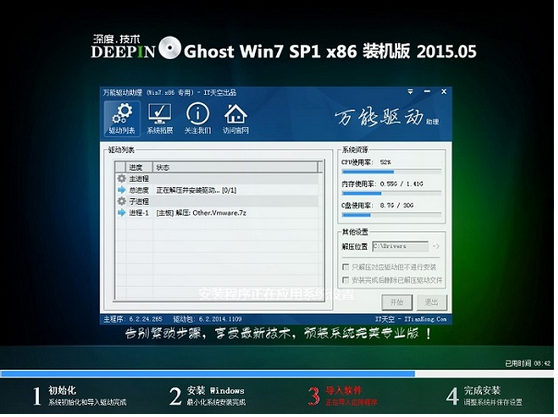The height and width of the screenshot is (417, 558).
Task: Click the blue arrow icon beside 总进度
Action: pos(122,190)
